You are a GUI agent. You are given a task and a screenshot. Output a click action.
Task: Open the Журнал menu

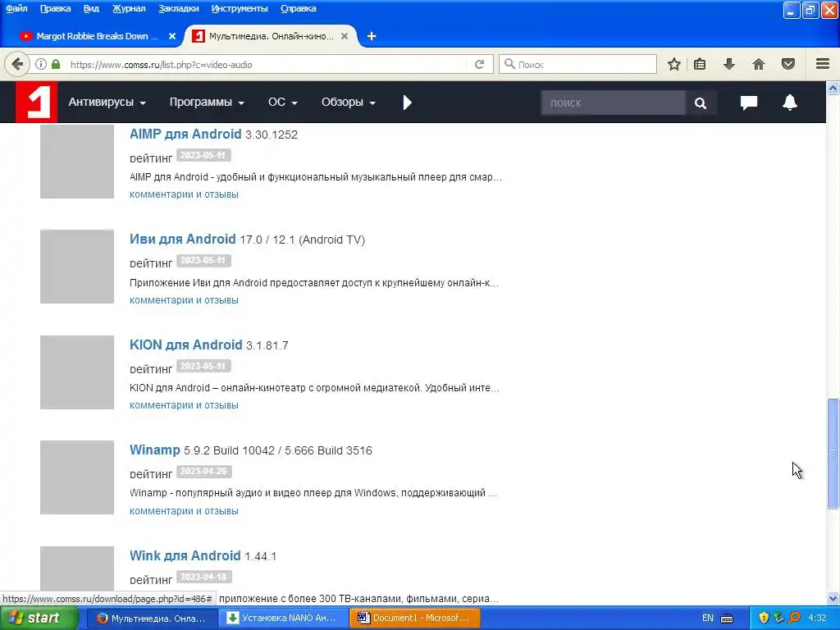[x=129, y=8]
